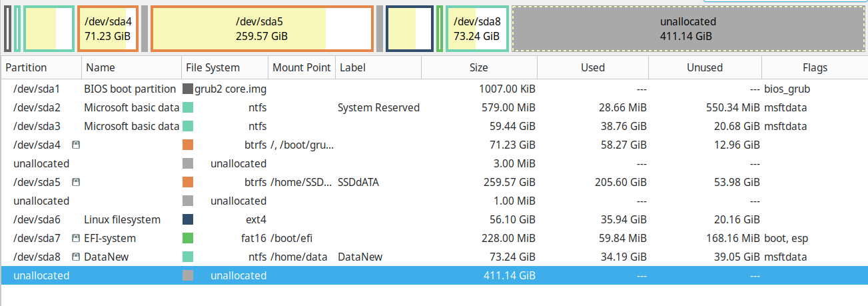This screenshot has width=868, height=306.
Task: Select the /dev/sda4 block in the disk map
Action: click(x=108, y=29)
